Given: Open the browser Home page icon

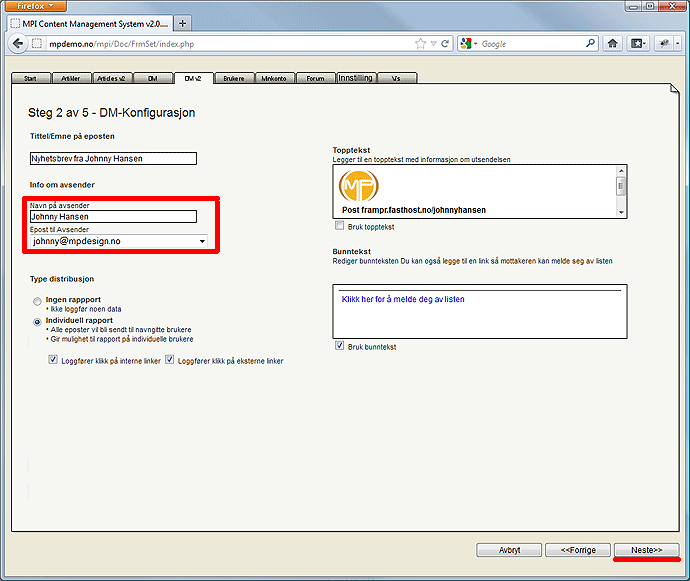Looking at the screenshot, I should click(x=613, y=43).
